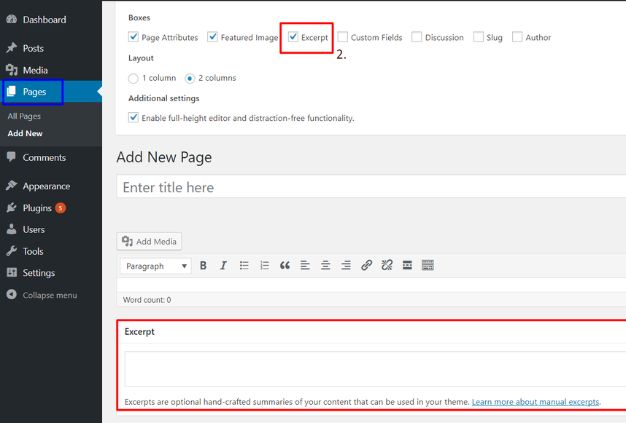The height and width of the screenshot is (423, 626).
Task: Click the Word count: 0 status
Action: 147,300
